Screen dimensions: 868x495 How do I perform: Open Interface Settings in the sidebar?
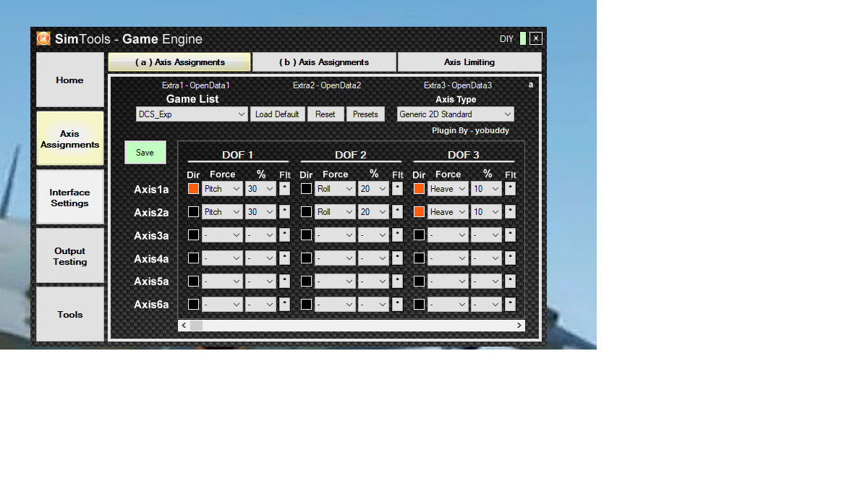pos(70,198)
